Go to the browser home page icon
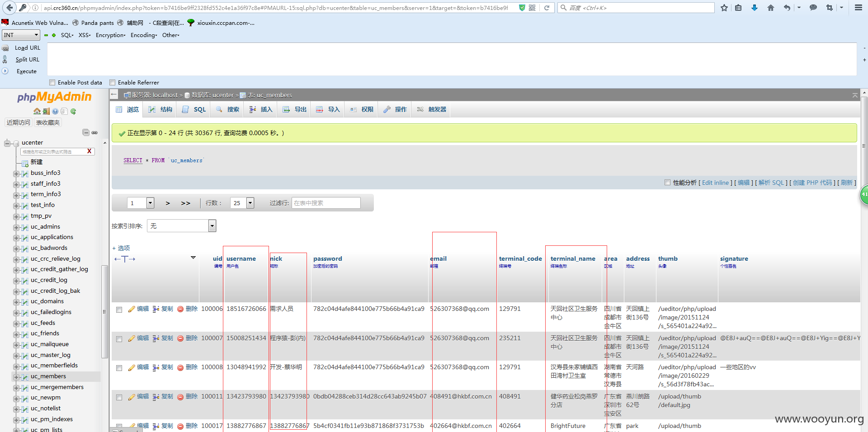This screenshot has height=432, width=868. 771,8
